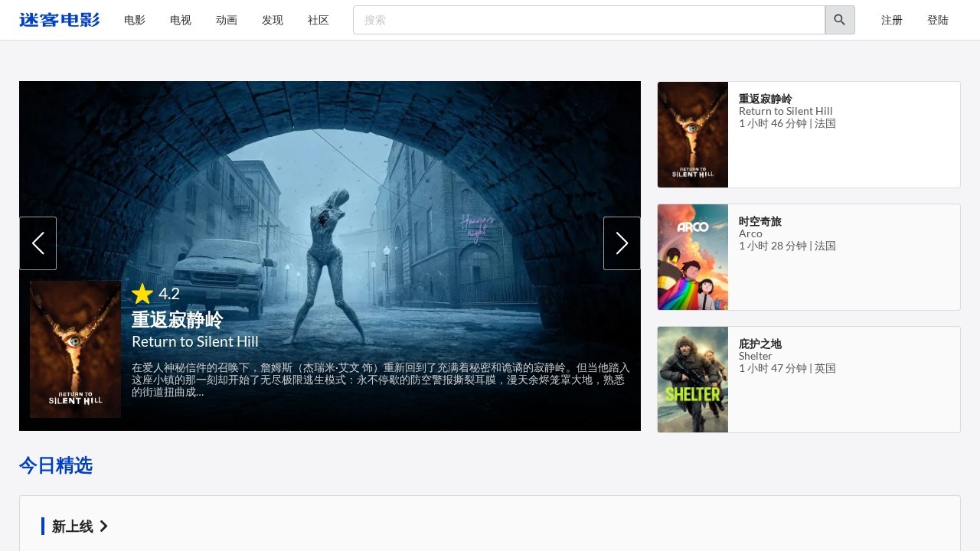This screenshot has height=551, width=980.
Task: Go to the 社区 section
Action: [x=318, y=21]
